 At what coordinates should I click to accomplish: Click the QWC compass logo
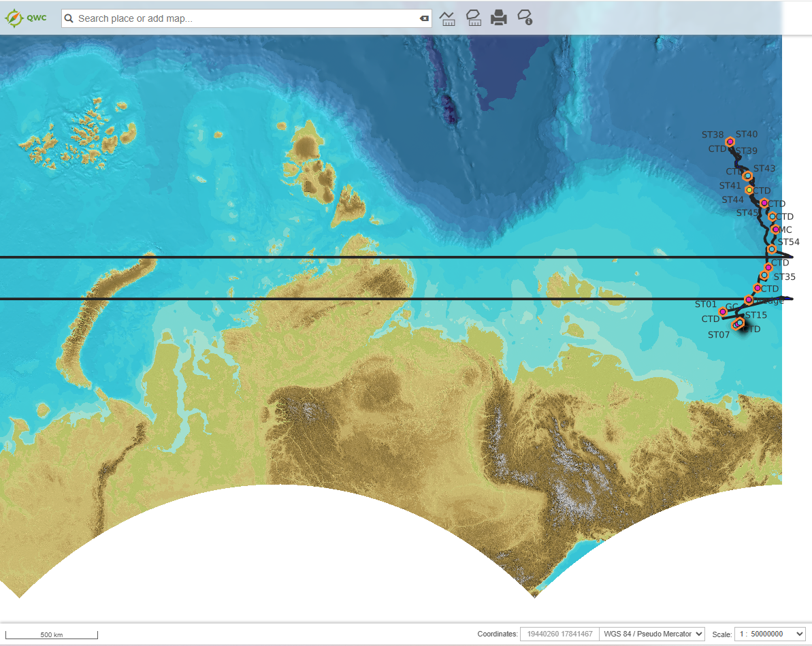15,18
